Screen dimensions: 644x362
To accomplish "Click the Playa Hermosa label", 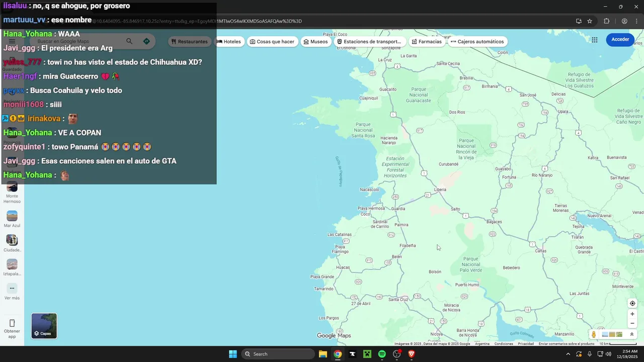I will click(x=371, y=209).
